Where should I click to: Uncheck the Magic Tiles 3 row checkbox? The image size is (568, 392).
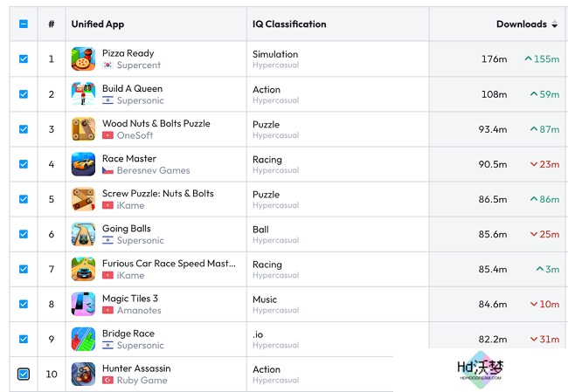tap(24, 304)
